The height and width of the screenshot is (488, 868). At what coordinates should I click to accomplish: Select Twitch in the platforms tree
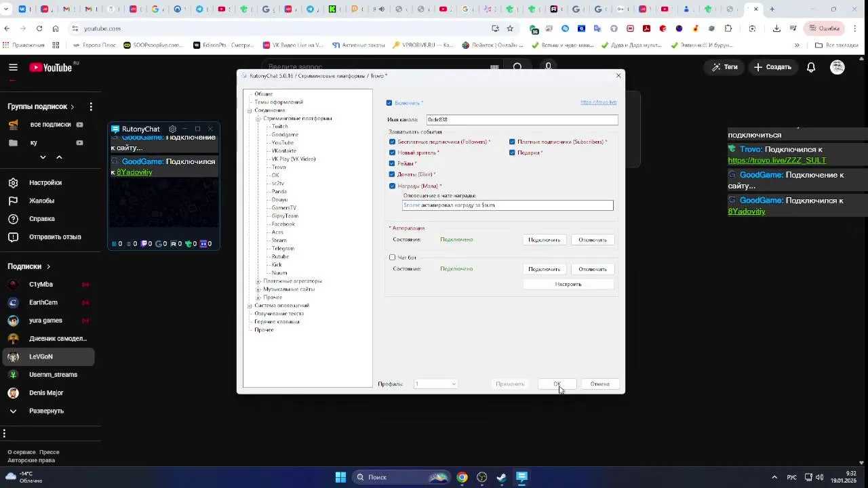[279, 127]
